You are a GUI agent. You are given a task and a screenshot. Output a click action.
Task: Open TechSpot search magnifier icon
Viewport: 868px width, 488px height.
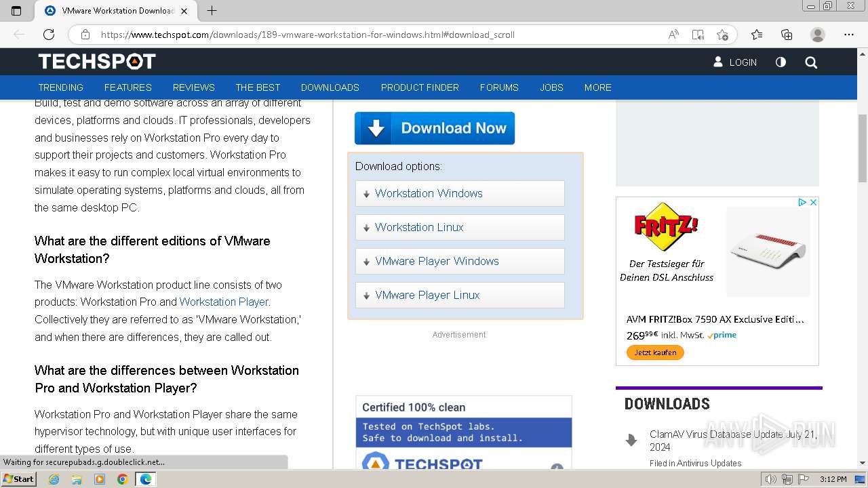point(811,62)
